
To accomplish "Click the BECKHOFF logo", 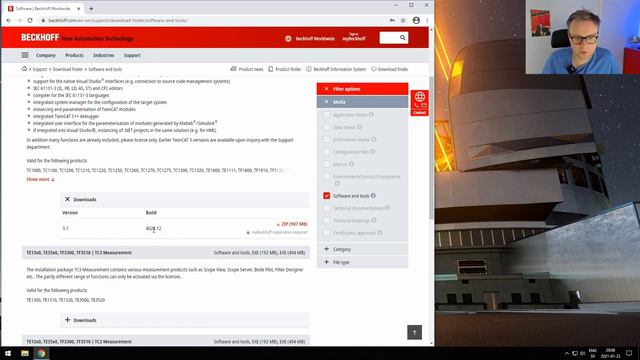I will pyautogui.click(x=40, y=38).
